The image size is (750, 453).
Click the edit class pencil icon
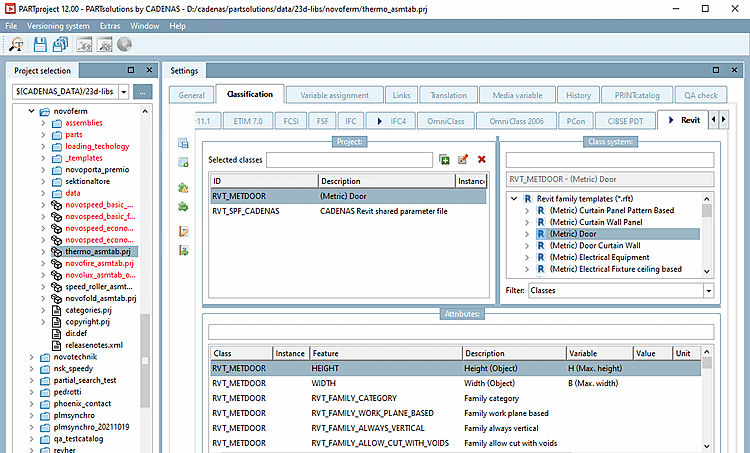(x=462, y=160)
